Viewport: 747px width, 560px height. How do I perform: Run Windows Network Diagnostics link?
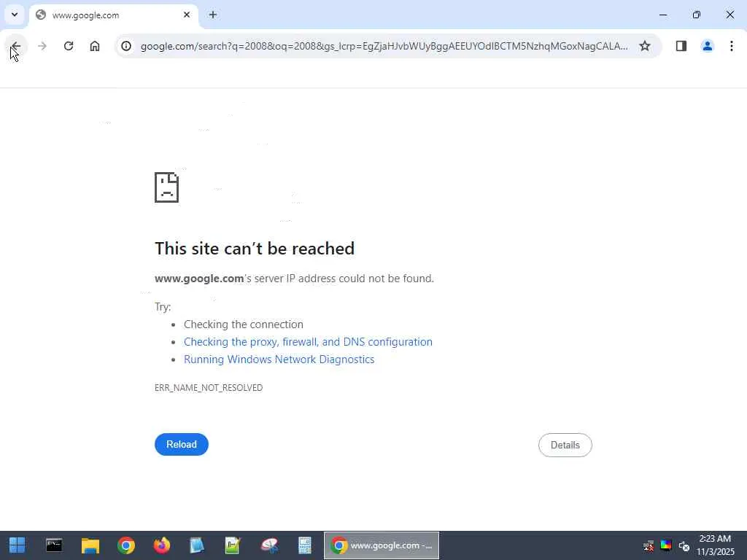tap(279, 359)
